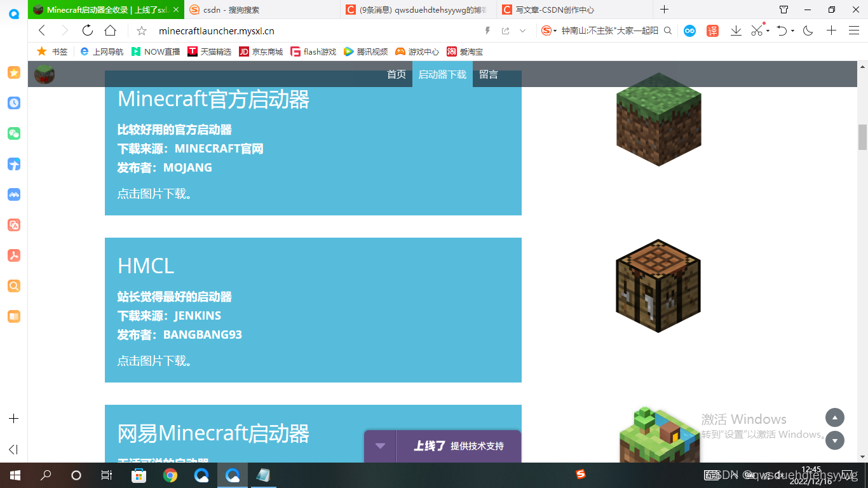
Task: Open the Windows Start menu
Action: pyautogui.click(x=15, y=475)
